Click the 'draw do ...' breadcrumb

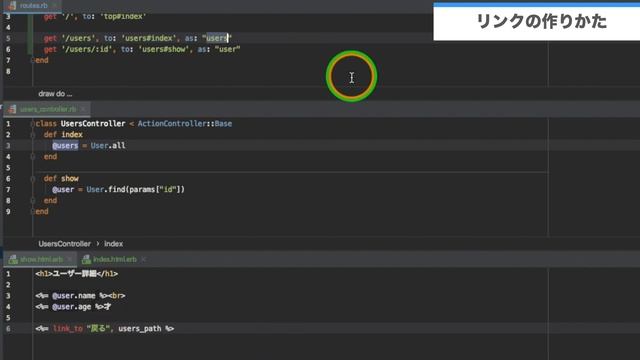coord(55,94)
